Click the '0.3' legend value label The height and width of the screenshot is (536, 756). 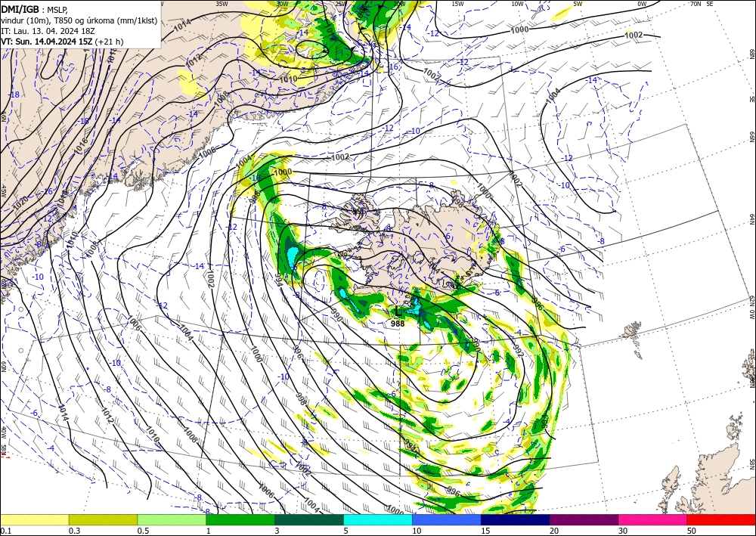pyautogui.click(x=74, y=531)
